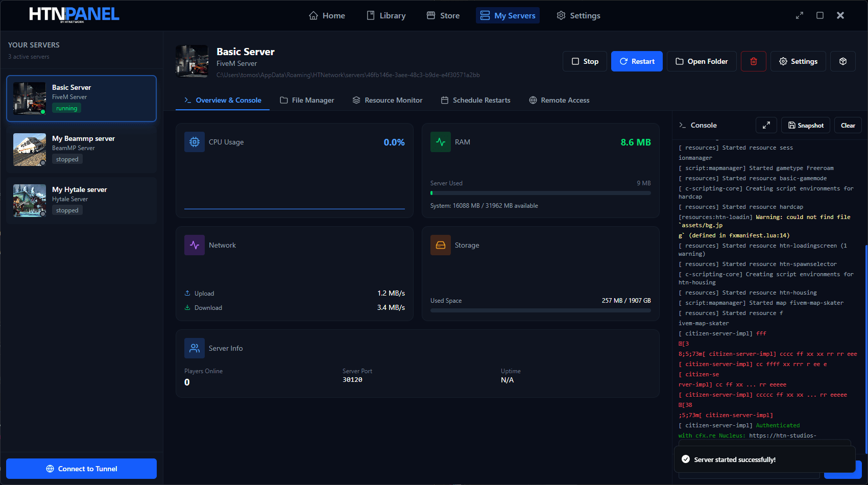868x485 pixels.
Task: Click the Console prompt icon in panel header
Action: tap(682, 125)
